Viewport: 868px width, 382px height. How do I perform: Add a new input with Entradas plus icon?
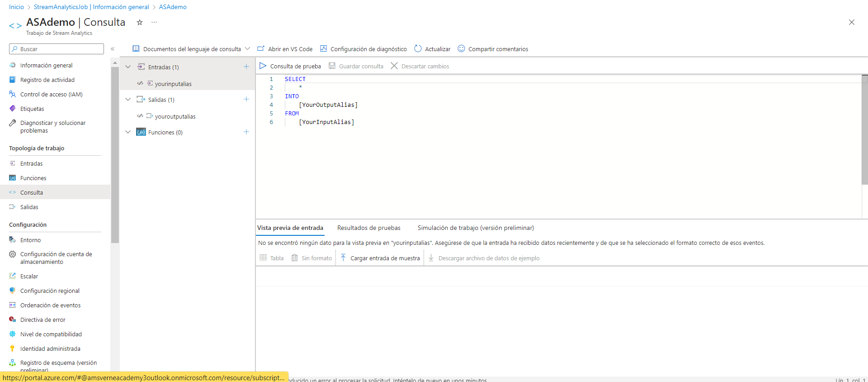[x=246, y=67]
